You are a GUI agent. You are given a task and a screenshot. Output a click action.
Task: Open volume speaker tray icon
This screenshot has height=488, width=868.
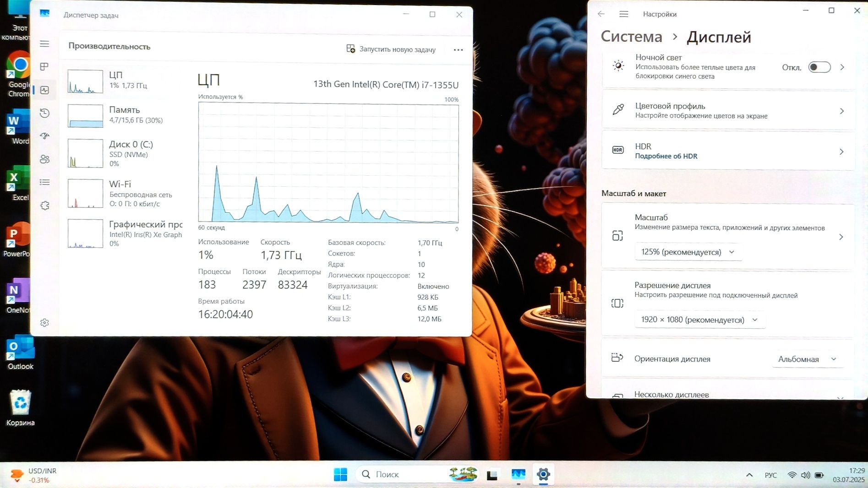[x=805, y=475]
